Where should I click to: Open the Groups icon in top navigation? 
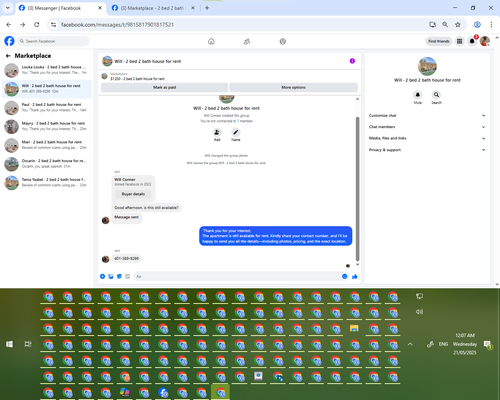(283, 41)
